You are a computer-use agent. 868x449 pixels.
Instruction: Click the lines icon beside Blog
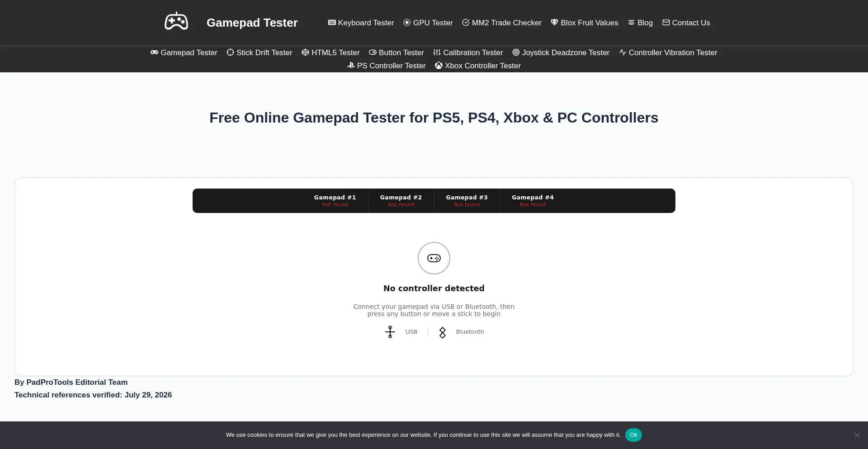coord(631,23)
